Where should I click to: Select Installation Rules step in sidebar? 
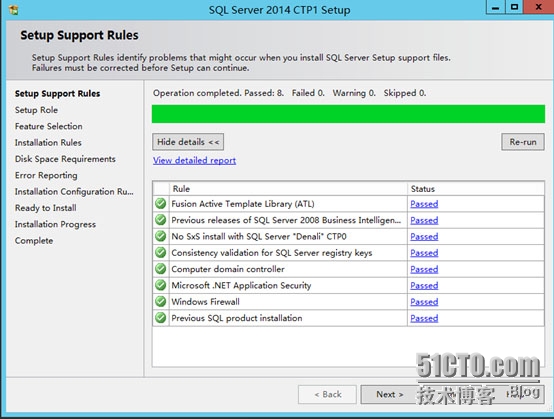(48, 142)
